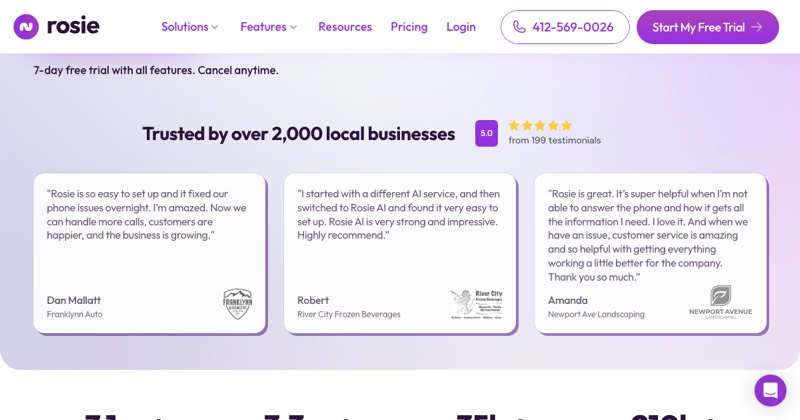Select Amanda's Newport Ave Landscaping testimonial
This screenshot has width=800, height=420.
click(651, 254)
